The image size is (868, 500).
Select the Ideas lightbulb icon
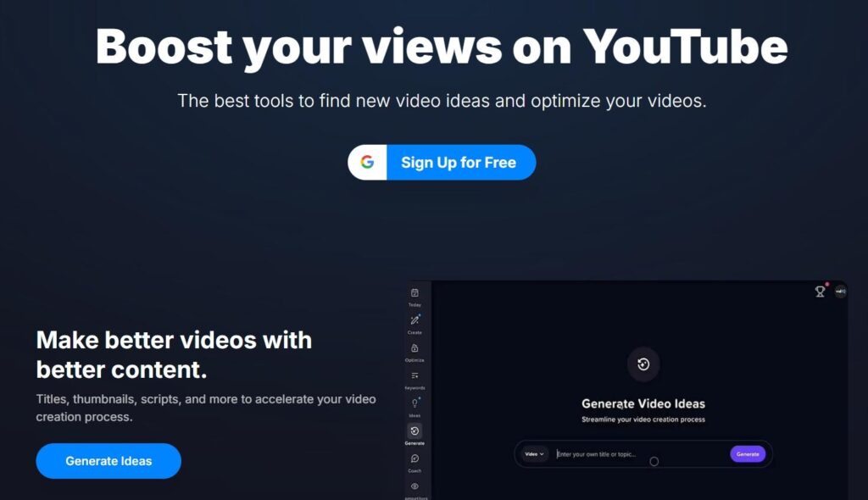coord(415,403)
